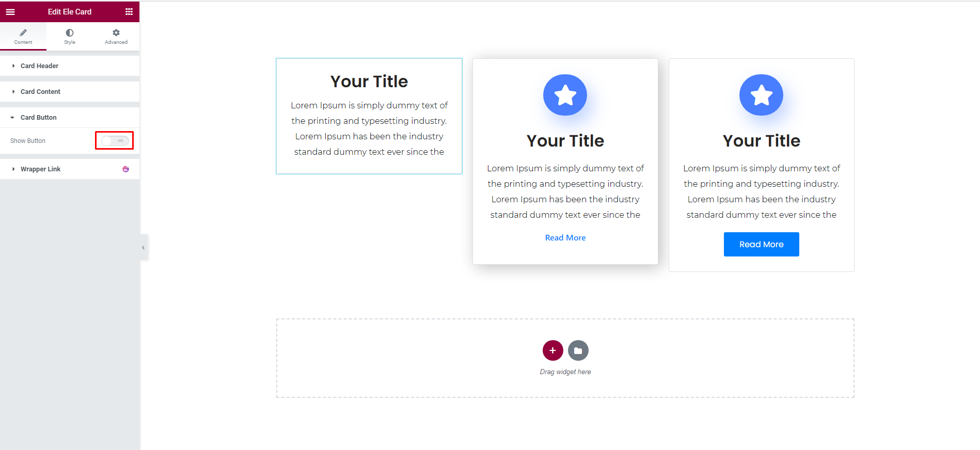Switch to the Advanced tab
The height and width of the screenshot is (450, 980).
(x=116, y=36)
